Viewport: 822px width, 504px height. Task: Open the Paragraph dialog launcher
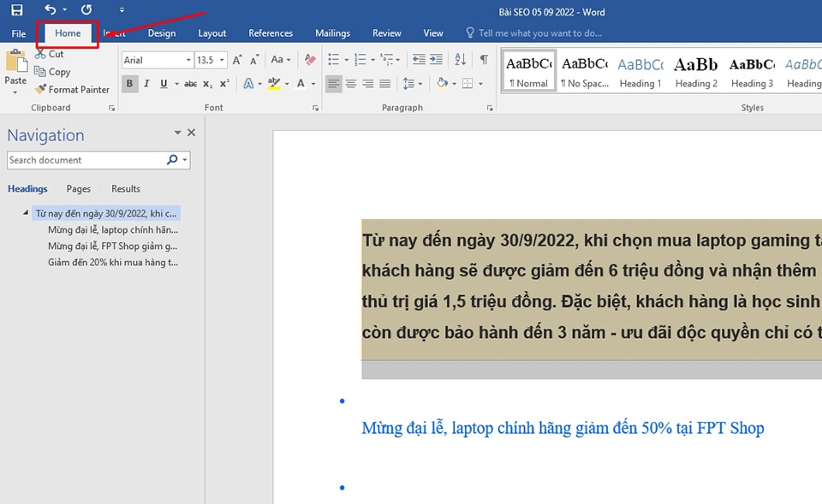coord(490,108)
